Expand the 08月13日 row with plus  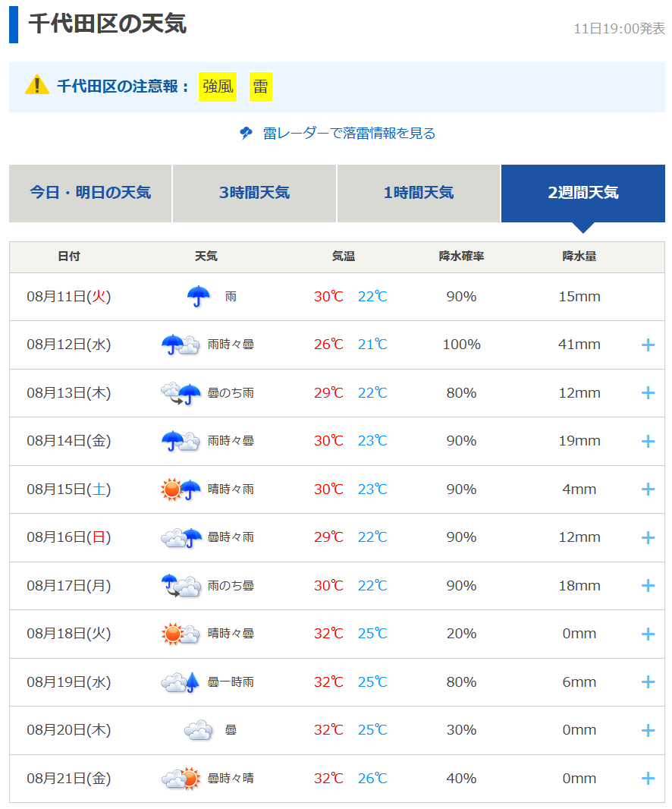pyautogui.click(x=648, y=393)
